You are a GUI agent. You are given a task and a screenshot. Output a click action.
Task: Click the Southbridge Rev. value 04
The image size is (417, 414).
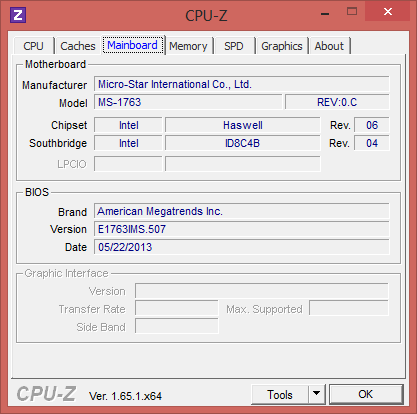tap(372, 143)
